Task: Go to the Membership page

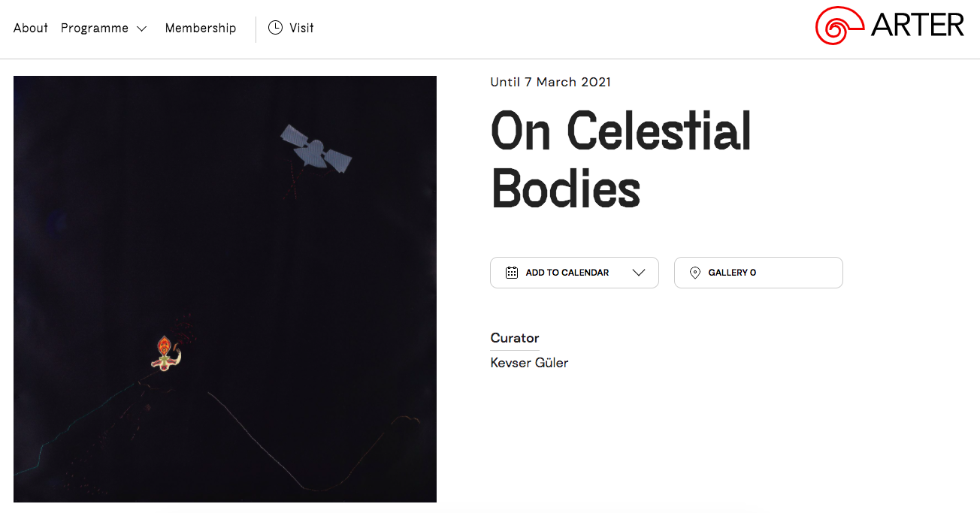Action: tap(201, 28)
